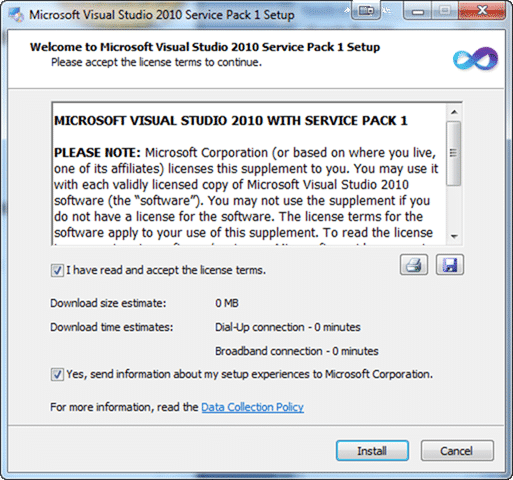Image resolution: width=513 pixels, height=480 pixels.
Task: Click the screen-switch button in title bar
Action: (366, 11)
